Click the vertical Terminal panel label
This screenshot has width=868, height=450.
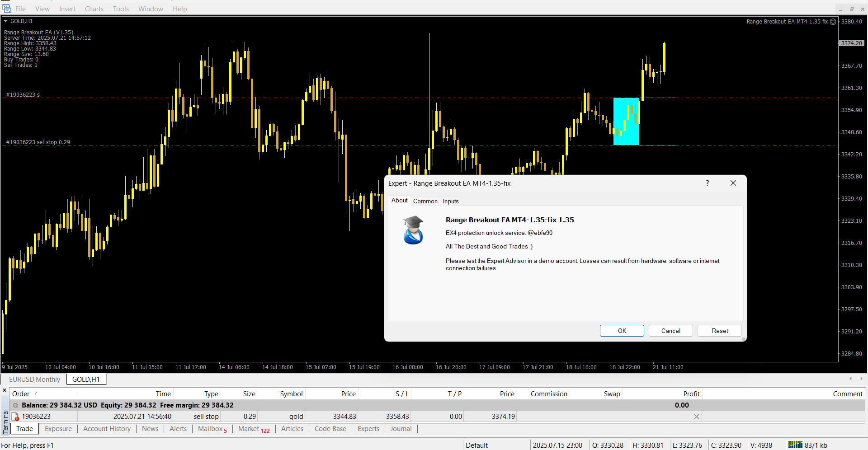coord(5,422)
